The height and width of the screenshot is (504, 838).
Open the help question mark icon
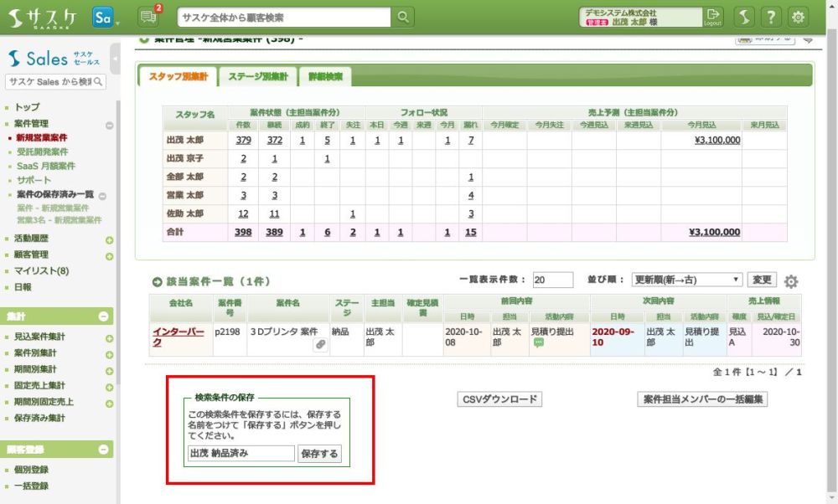(771, 17)
